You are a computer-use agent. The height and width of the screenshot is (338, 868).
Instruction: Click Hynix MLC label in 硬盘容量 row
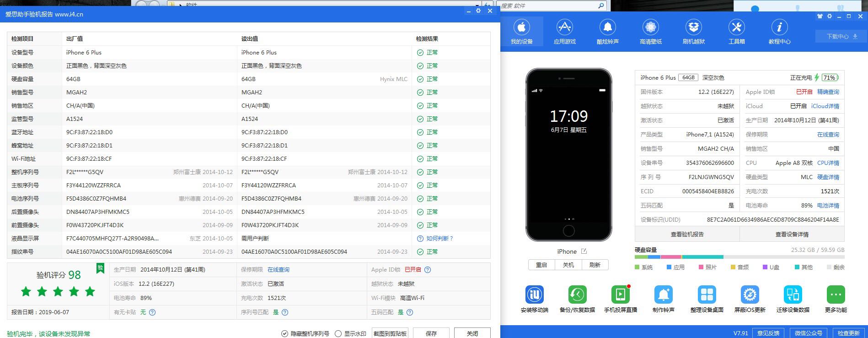click(x=394, y=79)
